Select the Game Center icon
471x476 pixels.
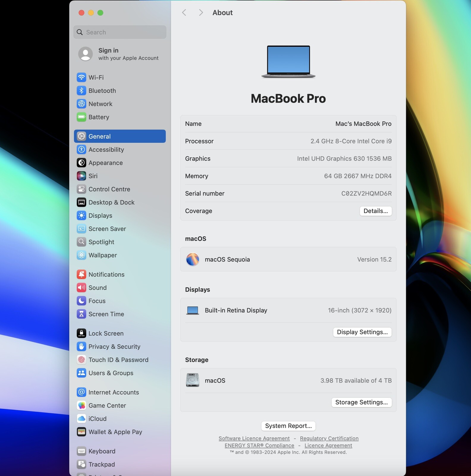tap(81, 405)
